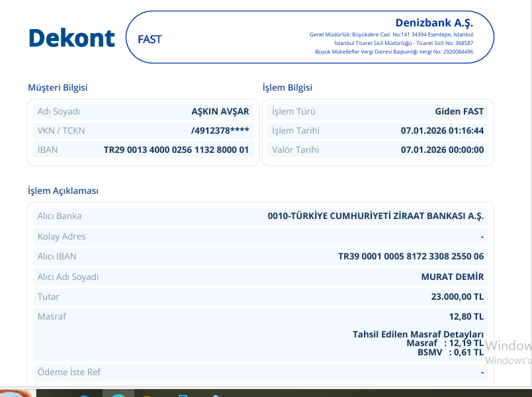Select 0010-TÜRKİYE CUMHURİYETİ ZİRAAT BANKASI A.Ş.
Image resolution: width=532 pixels, height=397 pixels.
[376, 216]
